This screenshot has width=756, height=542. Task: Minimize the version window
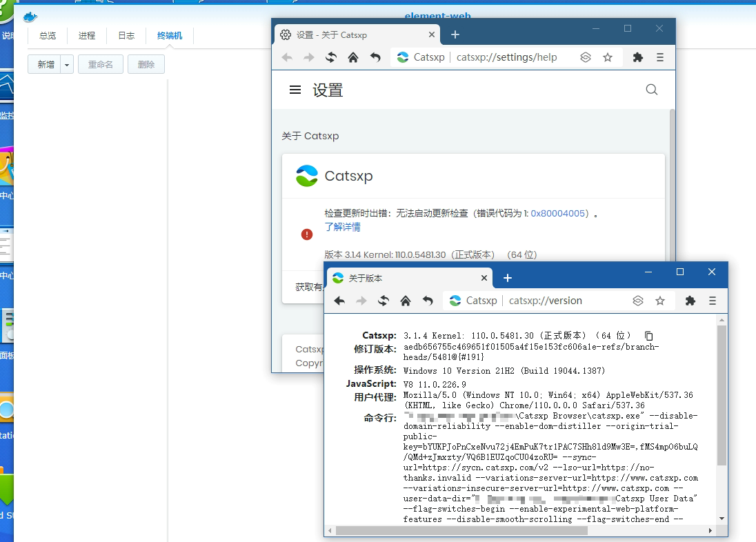[648, 272]
